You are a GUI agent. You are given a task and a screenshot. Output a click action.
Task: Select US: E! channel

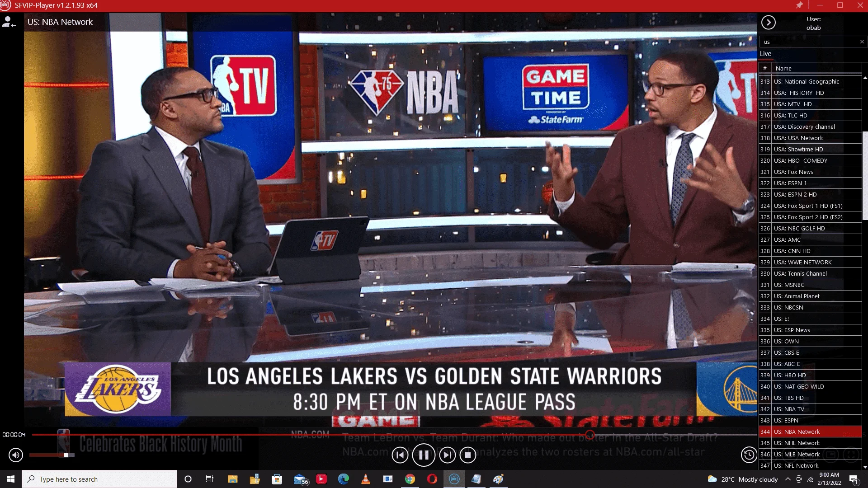point(810,319)
